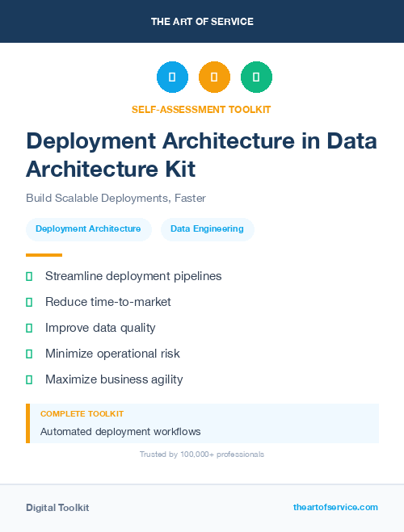Click the text Automated deployment workflows

pyautogui.click(x=120, y=432)
